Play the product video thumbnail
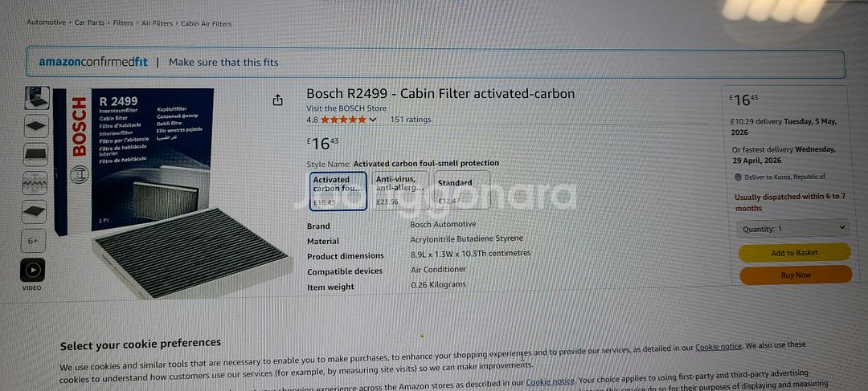 point(33,270)
